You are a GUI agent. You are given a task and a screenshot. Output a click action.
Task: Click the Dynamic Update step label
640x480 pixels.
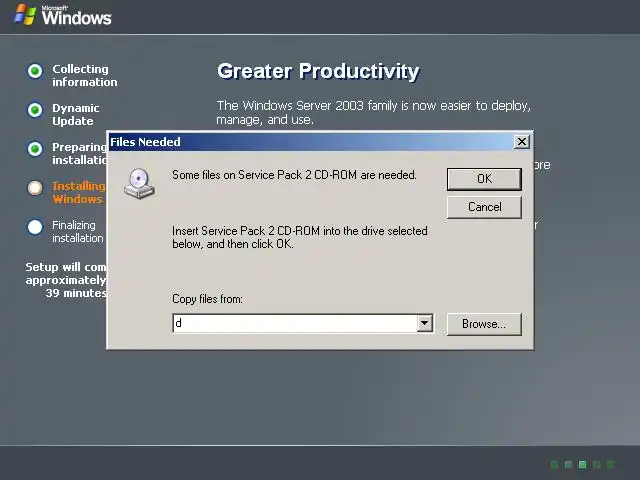76,115
